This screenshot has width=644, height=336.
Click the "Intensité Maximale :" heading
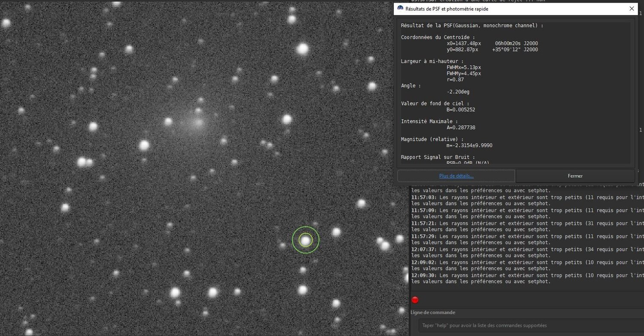(x=429, y=121)
